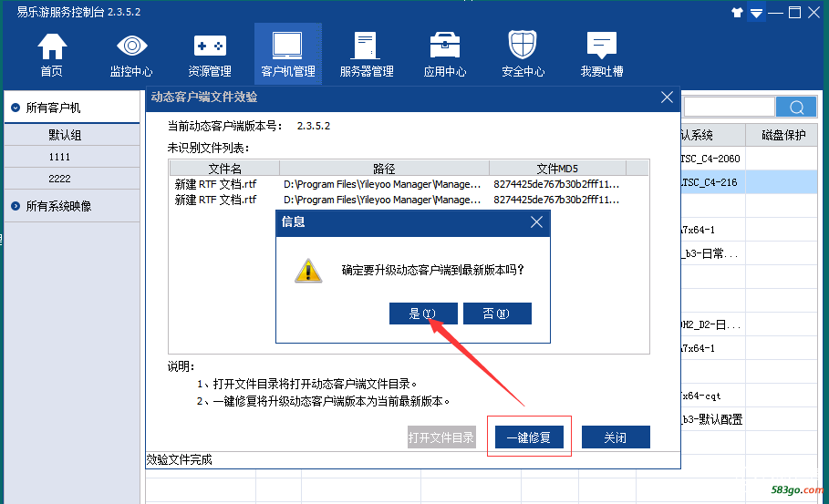Click the b3-默认配置 table entry
This screenshot has height=504, width=829.
click(712, 419)
